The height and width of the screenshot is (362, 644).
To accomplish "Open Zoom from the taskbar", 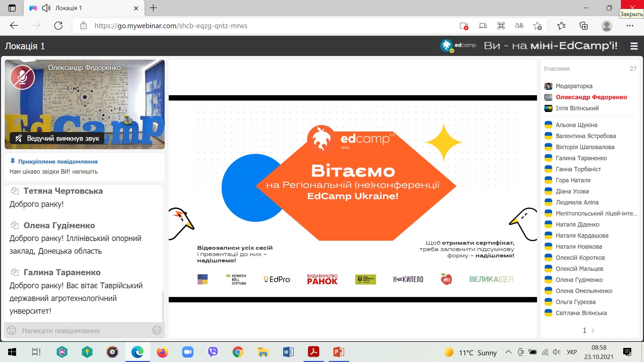I will 188,352.
